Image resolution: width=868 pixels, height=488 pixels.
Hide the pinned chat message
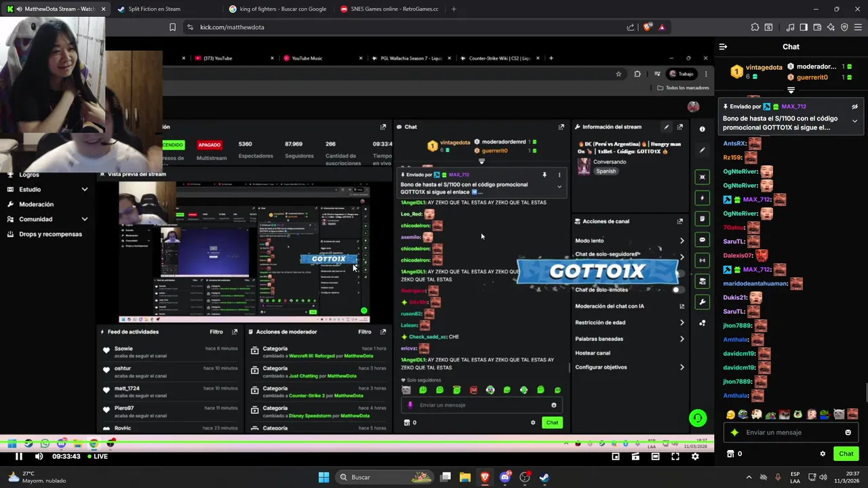click(854, 106)
